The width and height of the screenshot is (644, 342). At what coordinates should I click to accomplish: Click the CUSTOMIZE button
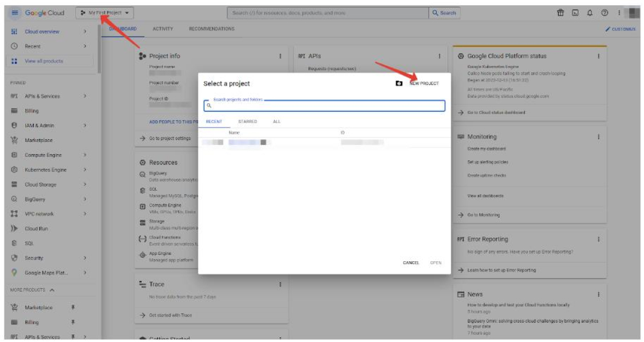click(620, 29)
